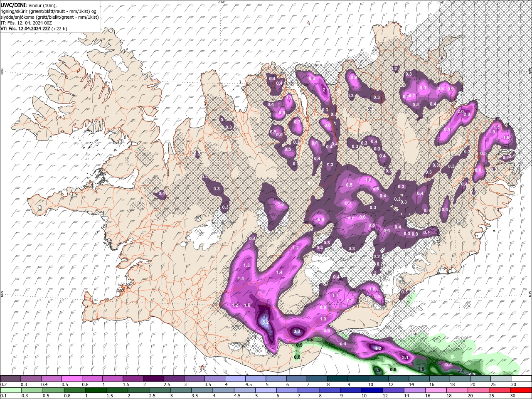Viewport: 532px width, 399px height.
Task: Click the 5.2 snowfall maximum value on map
Action: (266, 322)
